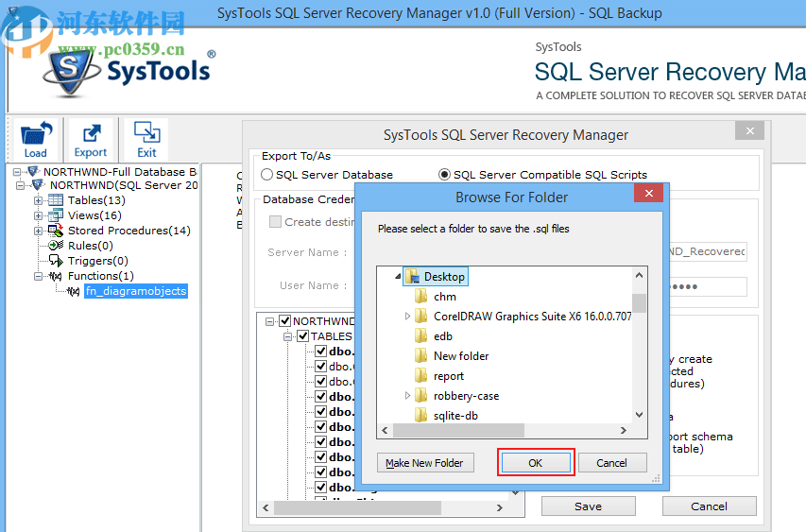Select the chm folder name
806x532 pixels.
pyautogui.click(x=445, y=297)
